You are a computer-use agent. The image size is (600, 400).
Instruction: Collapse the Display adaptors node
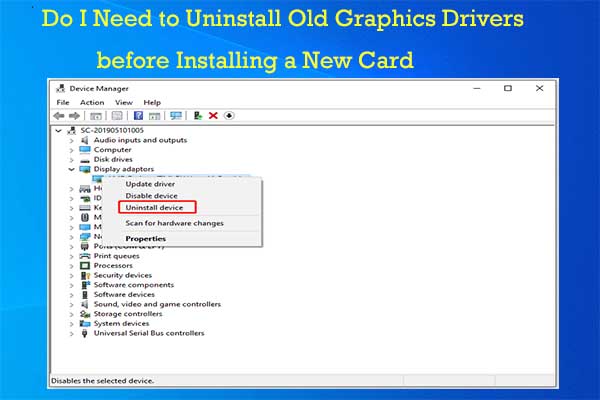point(72,169)
